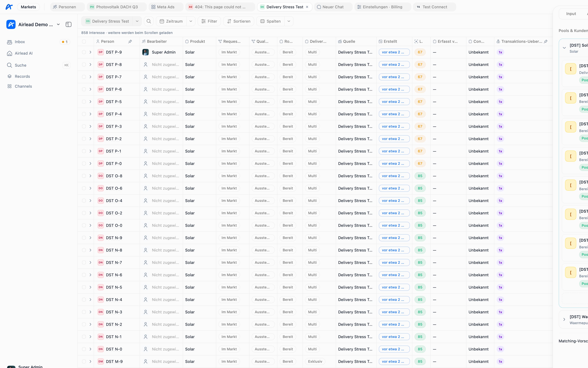Open the Filter button

tap(209, 21)
